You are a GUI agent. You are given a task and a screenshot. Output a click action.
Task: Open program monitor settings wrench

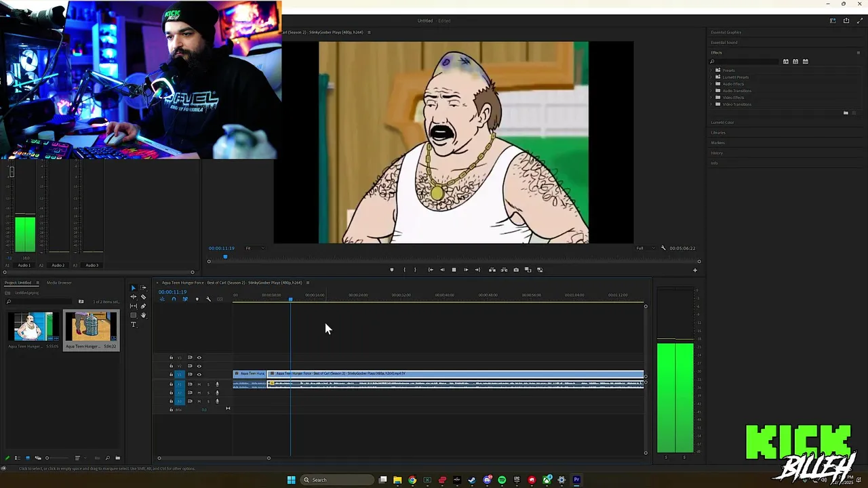(x=663, y=248)
